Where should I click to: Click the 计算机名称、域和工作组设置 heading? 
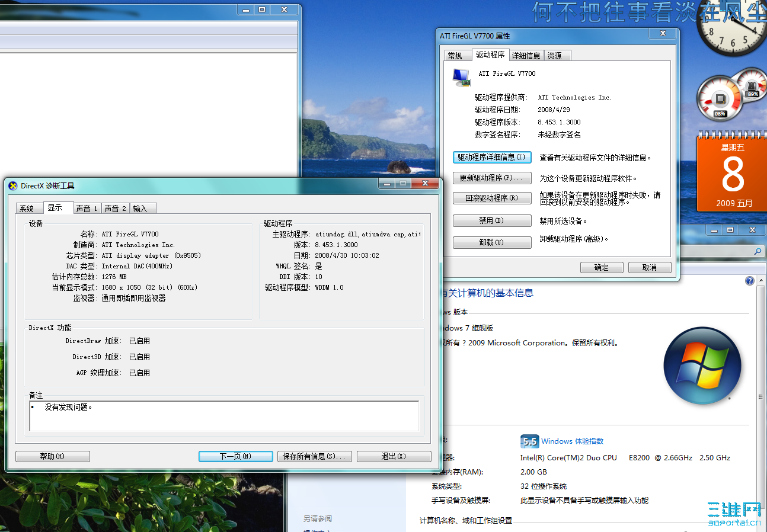pyautogui.click(x=466, y=520)
